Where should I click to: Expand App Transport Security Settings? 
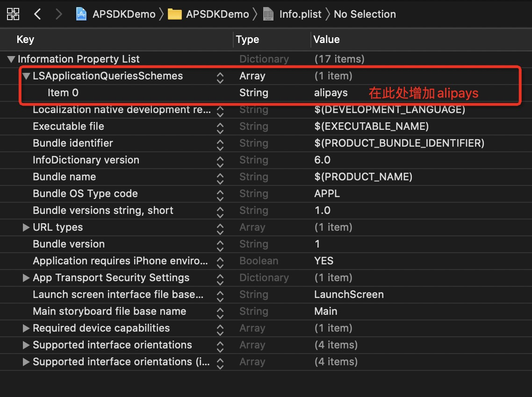click(26, 277)
